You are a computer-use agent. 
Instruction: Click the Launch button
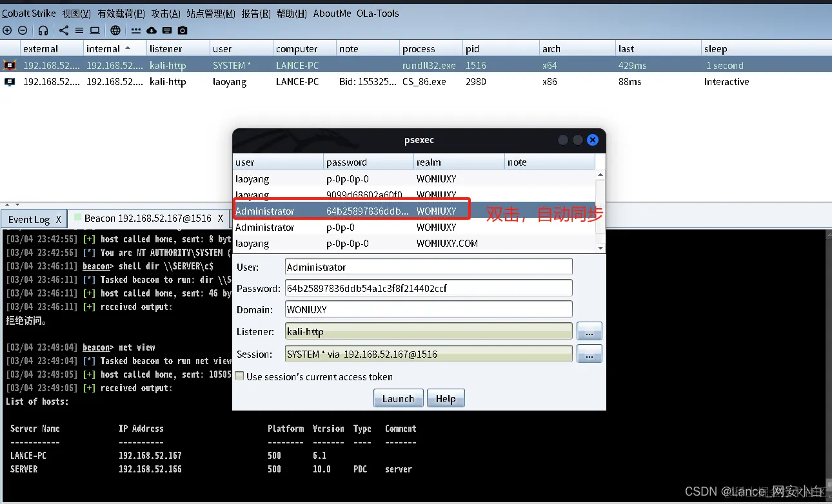coord(398,398)
